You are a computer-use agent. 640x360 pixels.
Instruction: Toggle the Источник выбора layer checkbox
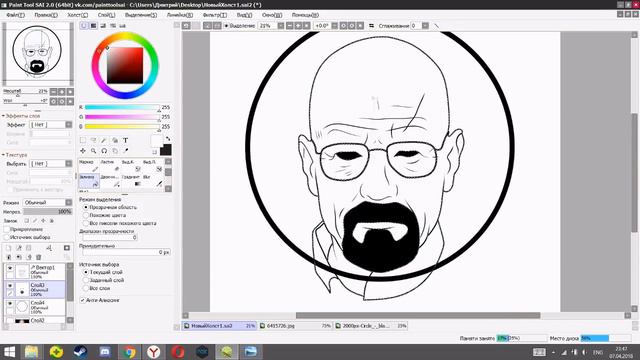(6, 237)
